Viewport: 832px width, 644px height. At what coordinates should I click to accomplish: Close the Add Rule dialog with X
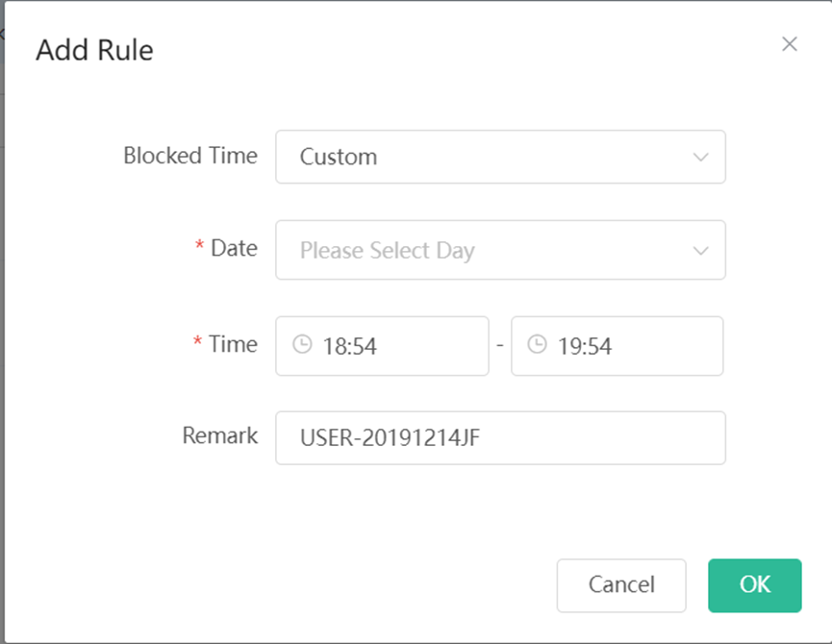[x=790, y=44]
